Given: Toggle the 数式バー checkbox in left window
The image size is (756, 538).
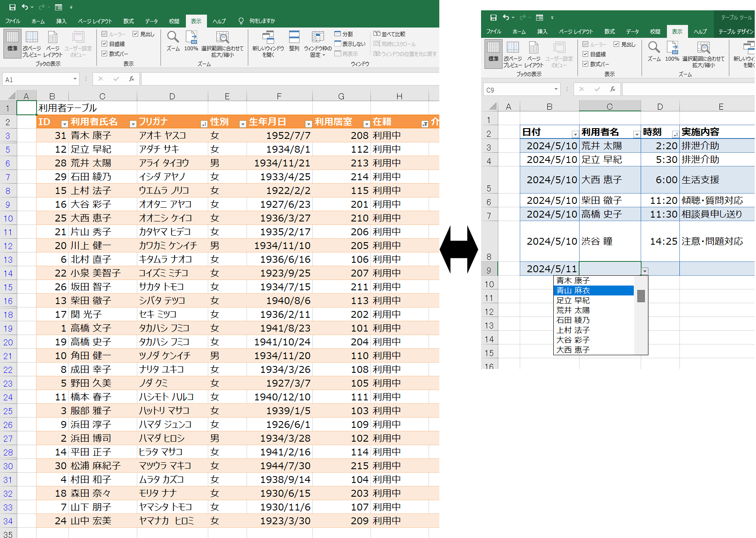Looking at the screenshot, I should coord(105,54).
